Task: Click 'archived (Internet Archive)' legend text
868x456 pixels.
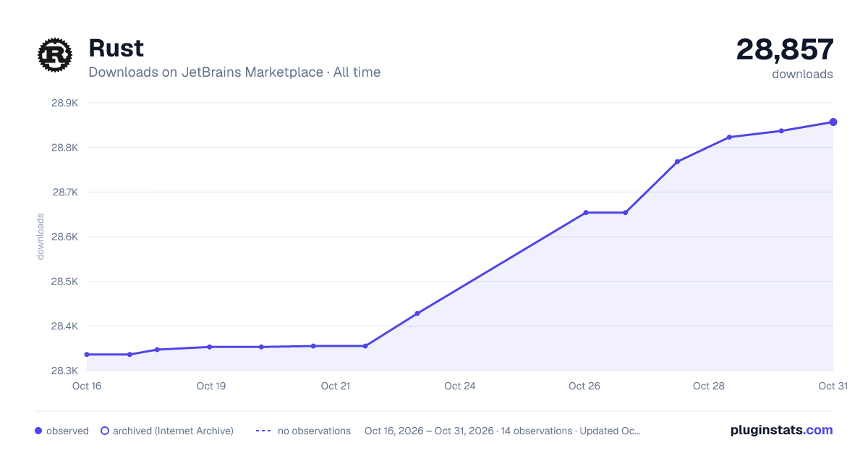Action: [x=173, y=431]
